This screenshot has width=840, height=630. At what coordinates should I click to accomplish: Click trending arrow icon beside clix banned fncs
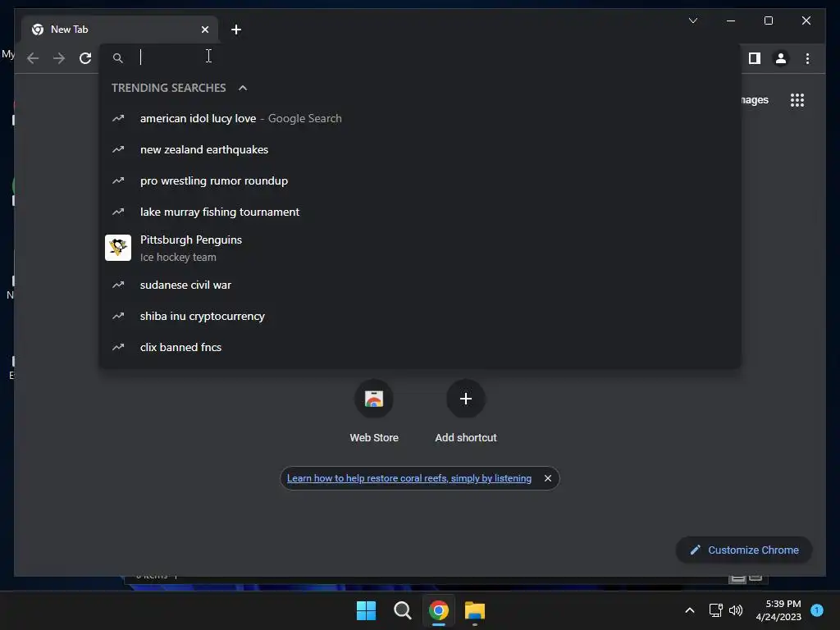pyautogui.click(x=118, y=347)
